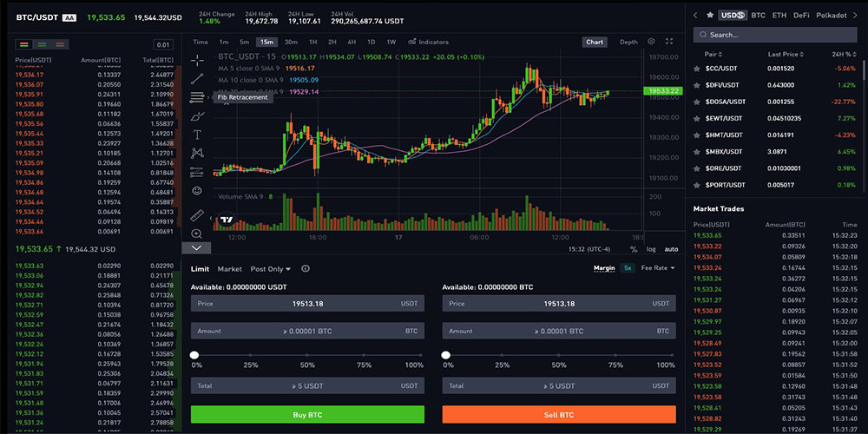Set buy slider to 50% mark
868x434 pixels.
(x=308, y=355)
